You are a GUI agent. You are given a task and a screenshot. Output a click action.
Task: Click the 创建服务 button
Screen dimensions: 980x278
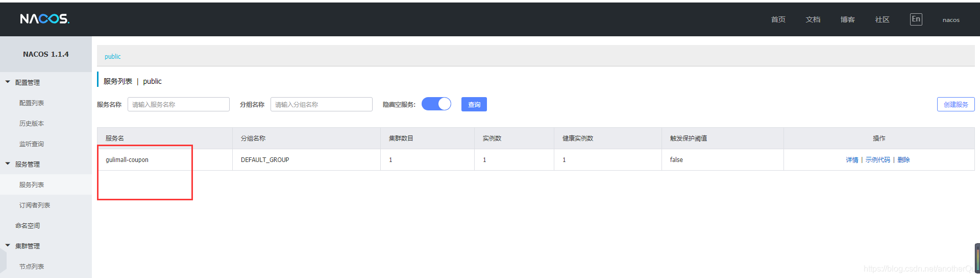(x=955, y=104)
